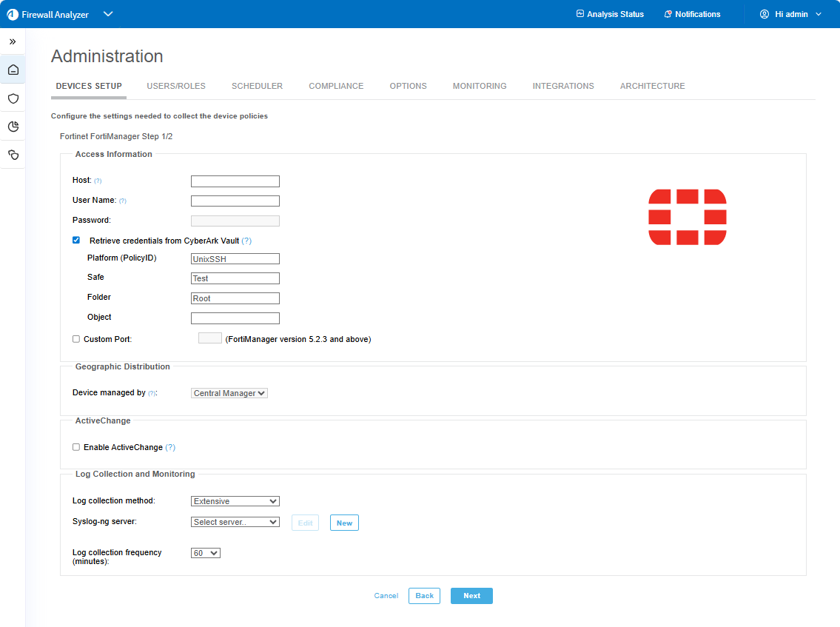
Task: Open Device managed by dropdown
Action: (229, 393)
